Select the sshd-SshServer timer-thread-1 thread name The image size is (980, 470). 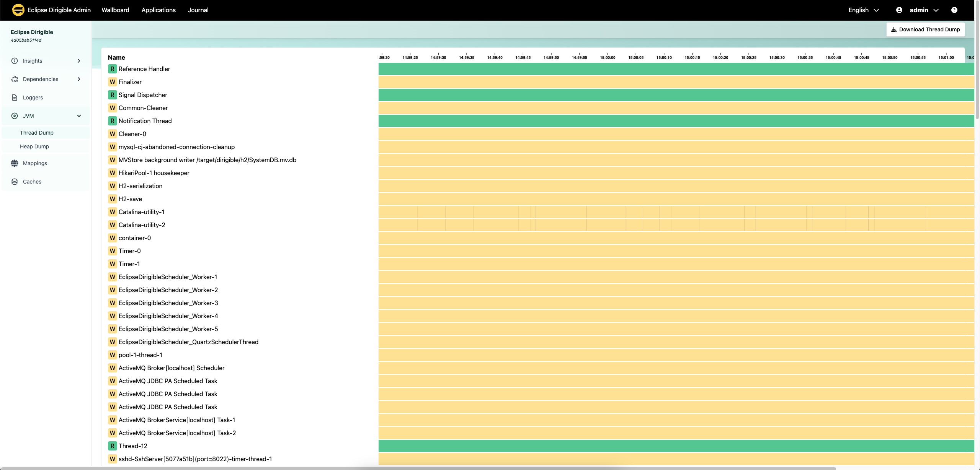(195, 459)
